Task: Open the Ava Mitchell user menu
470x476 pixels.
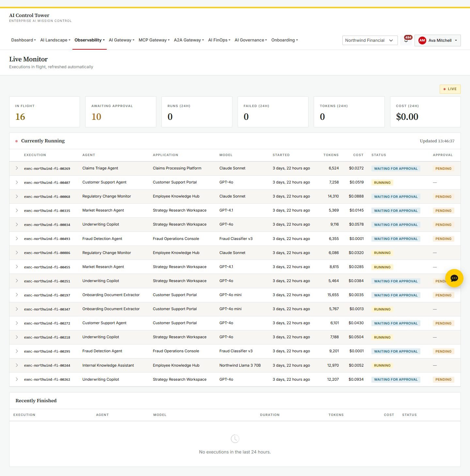Action: (x=437, y=40)
